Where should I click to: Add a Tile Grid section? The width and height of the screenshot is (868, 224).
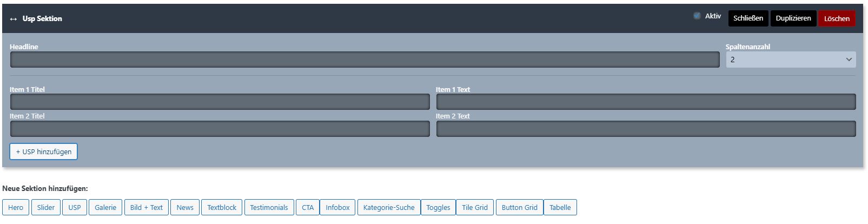tap(475, 207)
